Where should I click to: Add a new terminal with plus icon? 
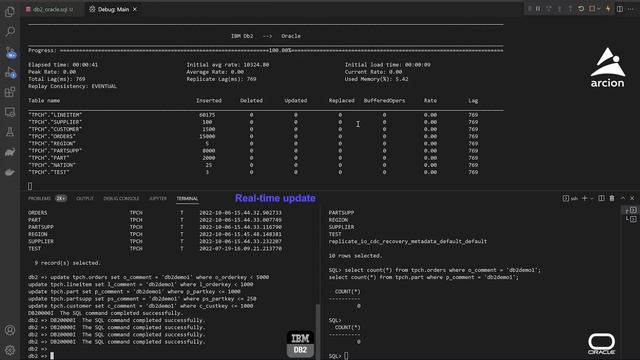click(x=584, y=198)
